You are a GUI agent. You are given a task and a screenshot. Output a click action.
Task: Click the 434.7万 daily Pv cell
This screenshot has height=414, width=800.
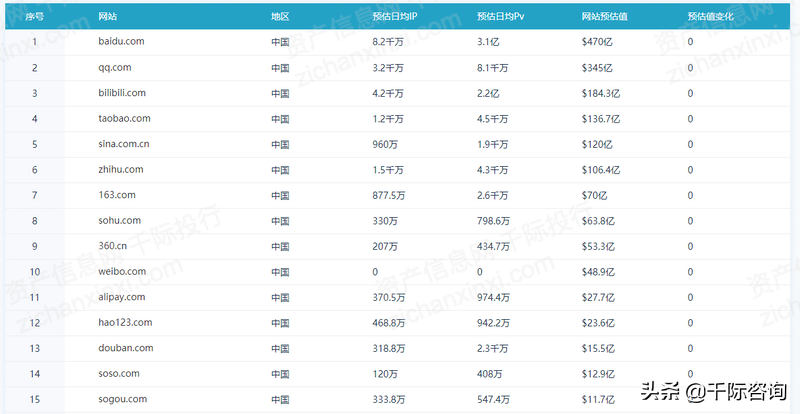click(493, 247)
